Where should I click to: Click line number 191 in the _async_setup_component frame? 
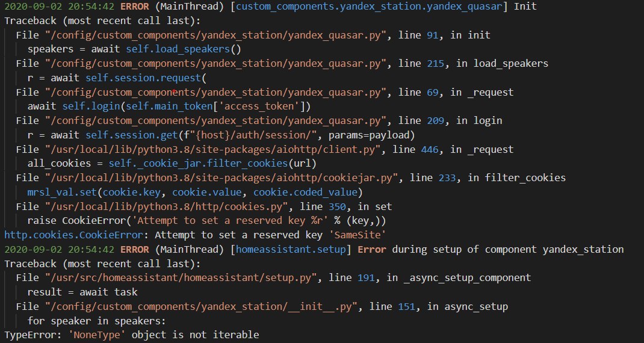(x=366, y=278)
